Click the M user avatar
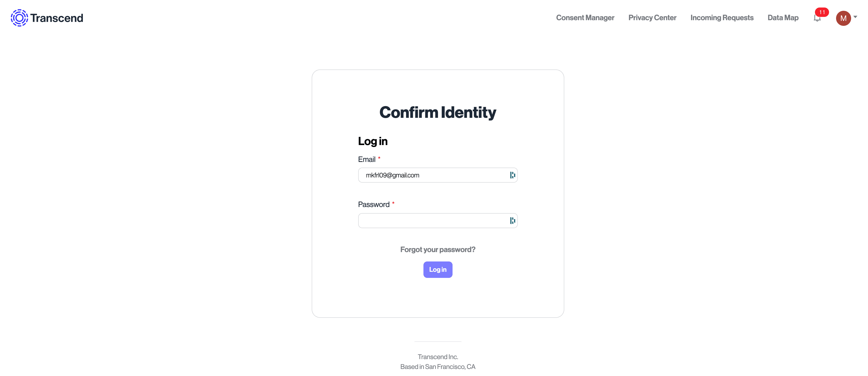Viewport: 868px width, 376px height. click(x=843, y=18)
